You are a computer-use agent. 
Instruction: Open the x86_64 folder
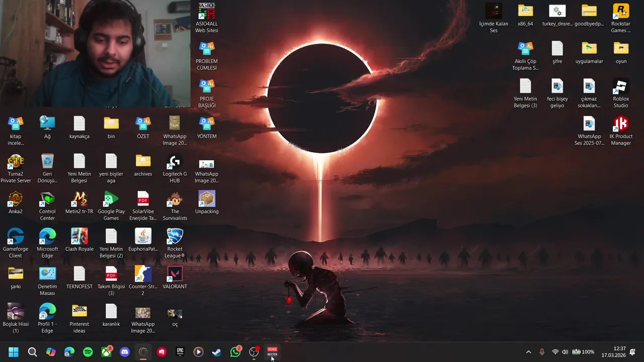(x=525, y=14)
